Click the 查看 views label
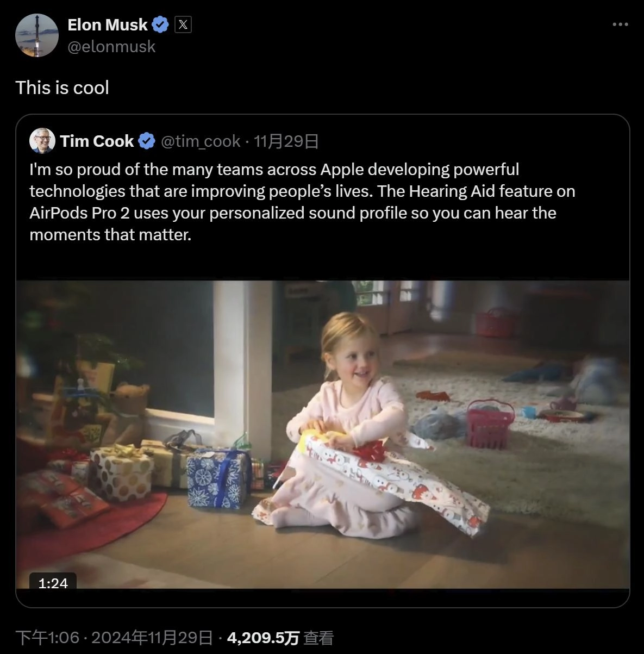Viewport: 644px width, 654px height. 318,637
